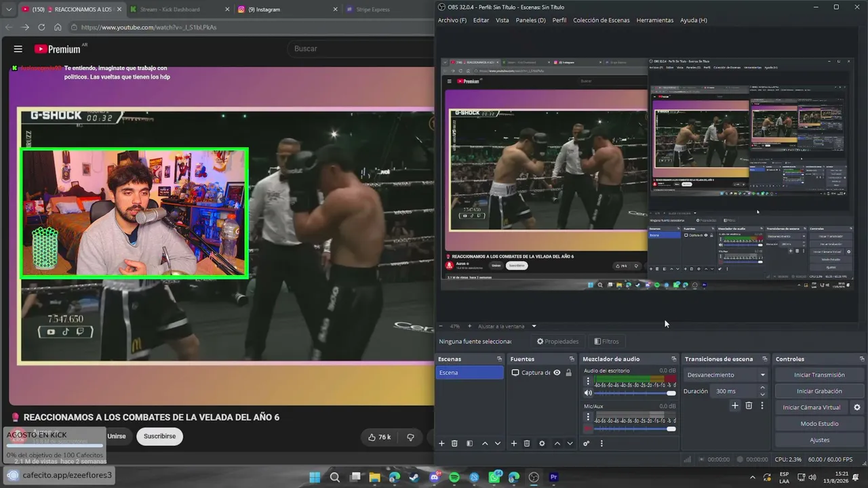
Task: Pop out the Controles dock panel
Action: [x=862, y=359]
